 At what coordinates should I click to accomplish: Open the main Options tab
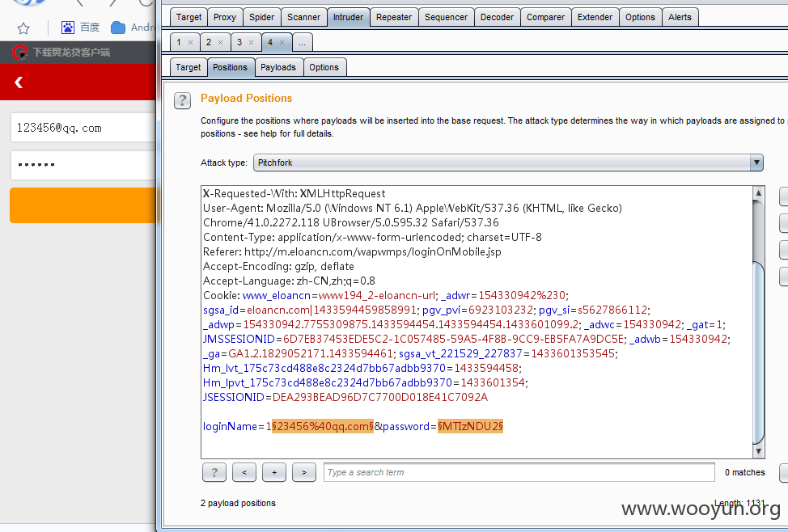[x=640, y=17]
